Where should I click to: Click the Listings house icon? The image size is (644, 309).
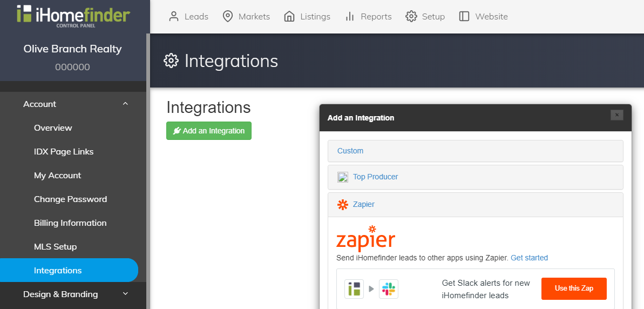pyautogui.click(x=289, y=16)
